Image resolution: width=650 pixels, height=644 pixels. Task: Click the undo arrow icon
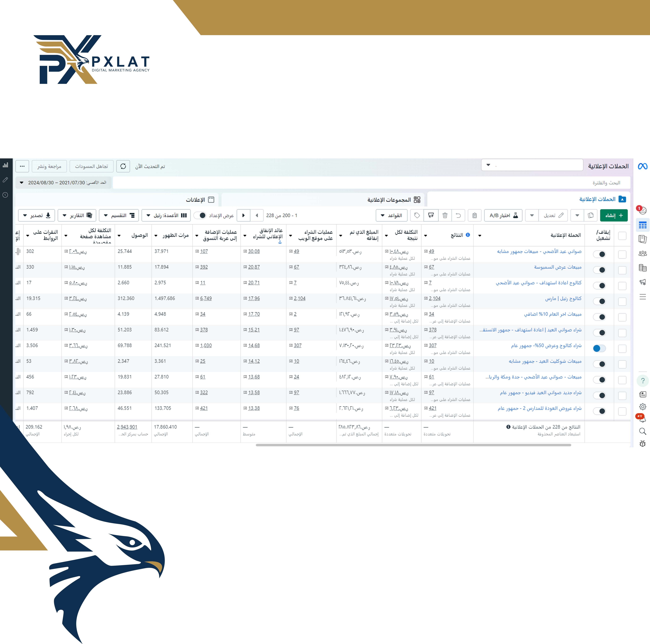coord(458,215)
